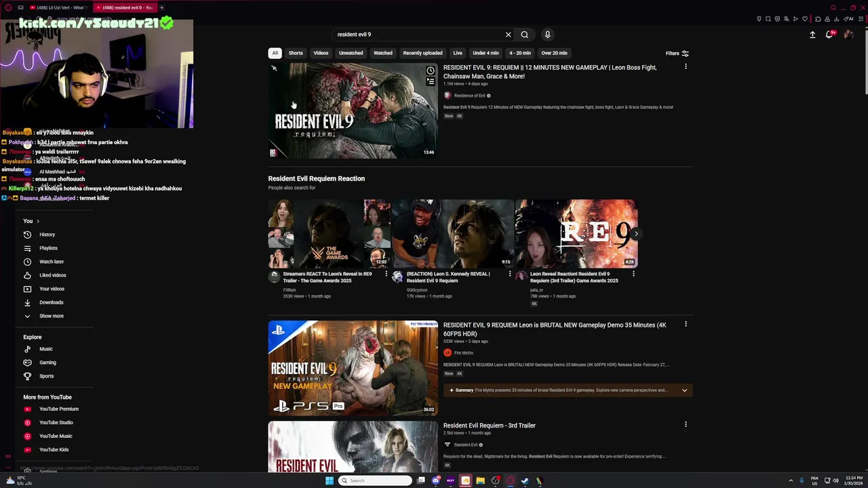Show next reaction videos with the arrow
The width and height of the screenshot is (868, 488).
[x=635, y=234]
